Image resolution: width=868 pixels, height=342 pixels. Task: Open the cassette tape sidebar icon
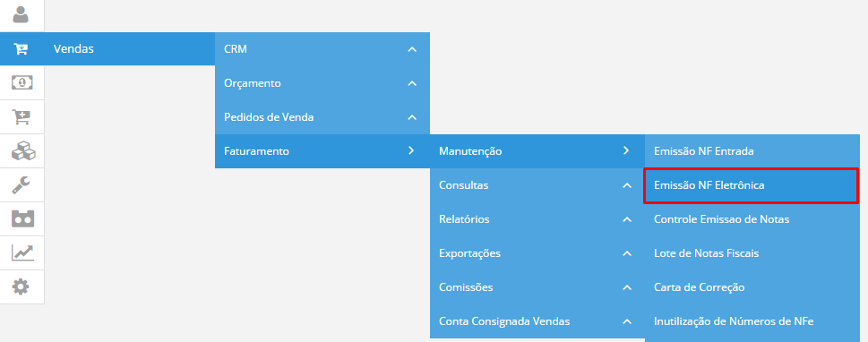(x=22, y=218)
